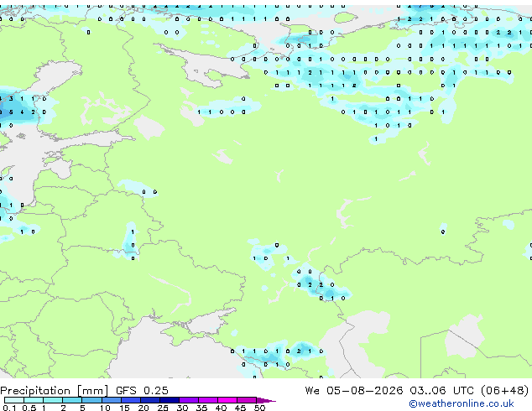Click the legend tick label '10'

click(x=105, y=408)
